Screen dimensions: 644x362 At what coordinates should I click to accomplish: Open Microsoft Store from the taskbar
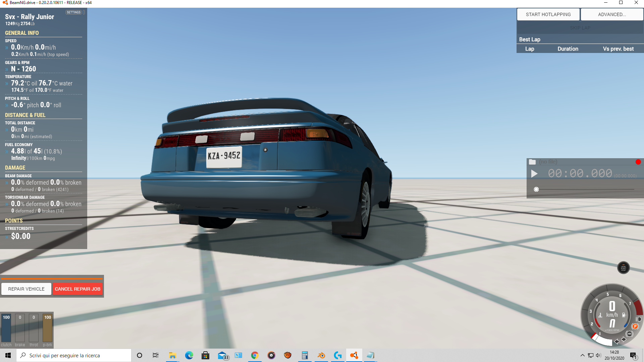205,355
